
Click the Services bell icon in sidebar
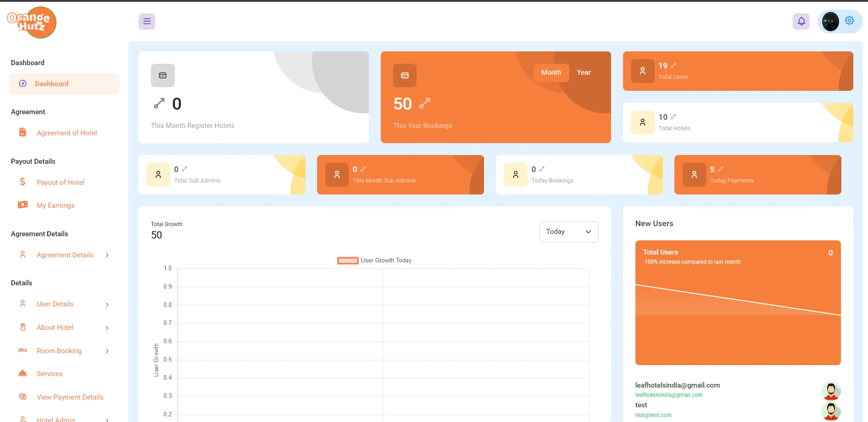22,373
